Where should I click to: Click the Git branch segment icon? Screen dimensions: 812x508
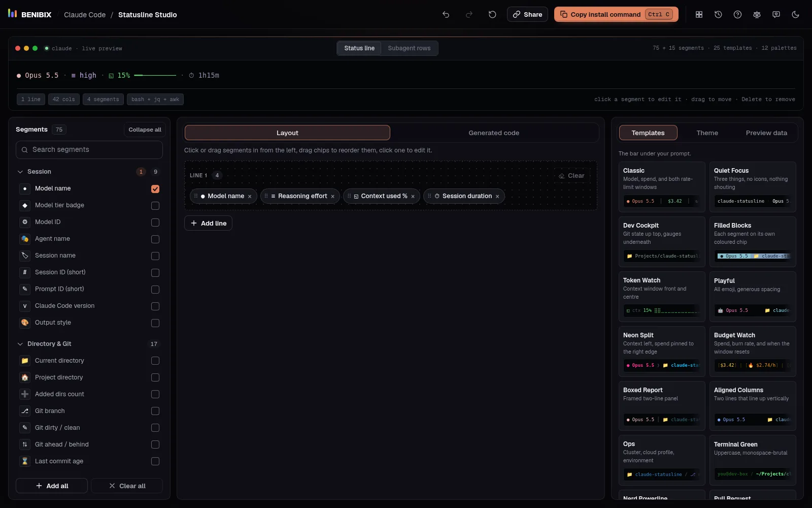(x=25, y=411)
